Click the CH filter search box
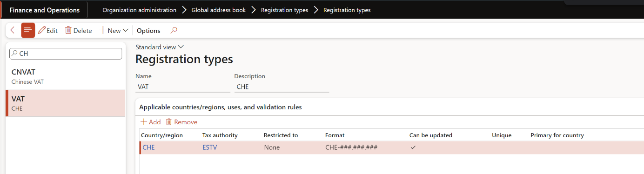Viewport: 644px width, 174px height. click(66, 54)
